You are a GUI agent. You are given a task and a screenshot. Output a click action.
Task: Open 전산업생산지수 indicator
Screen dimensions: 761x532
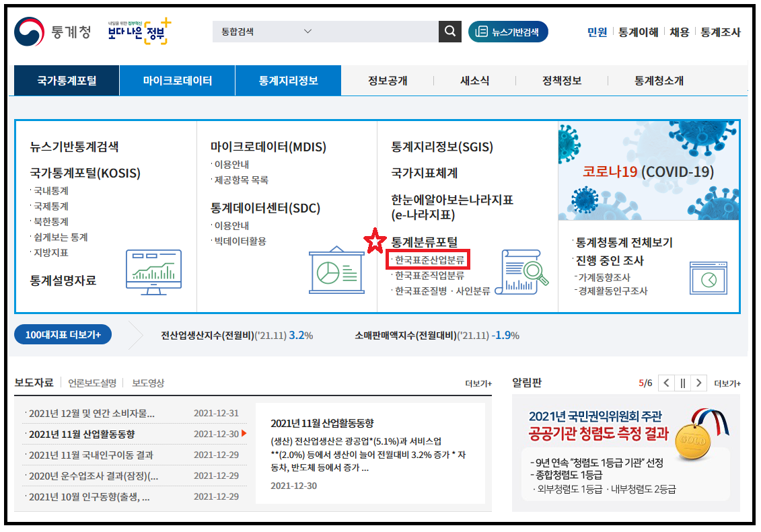pos(237,335)
